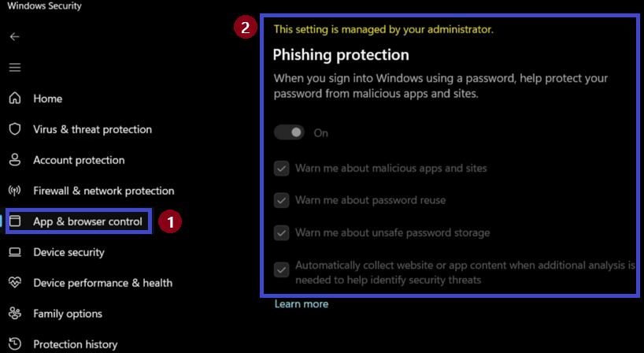Select Account protection in sidebar
The width and height of the screenshot is (644, 353).
(x=79, y=160)
